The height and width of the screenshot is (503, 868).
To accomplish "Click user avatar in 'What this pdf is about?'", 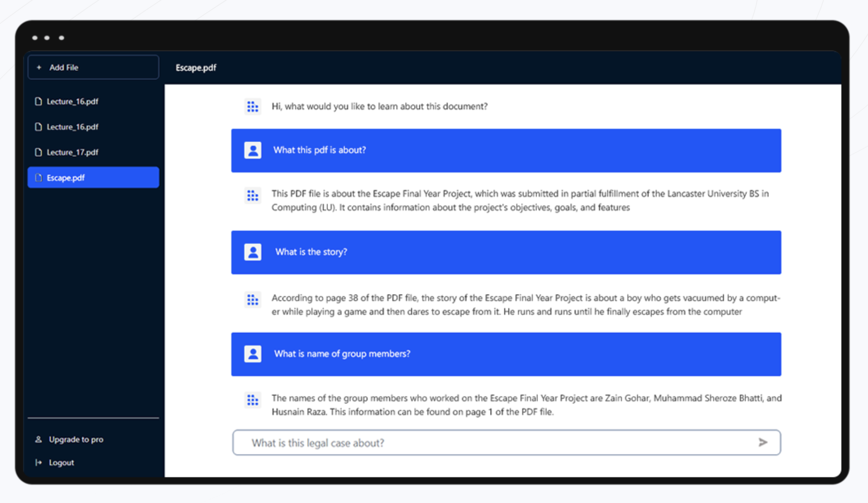I will 253,150.
